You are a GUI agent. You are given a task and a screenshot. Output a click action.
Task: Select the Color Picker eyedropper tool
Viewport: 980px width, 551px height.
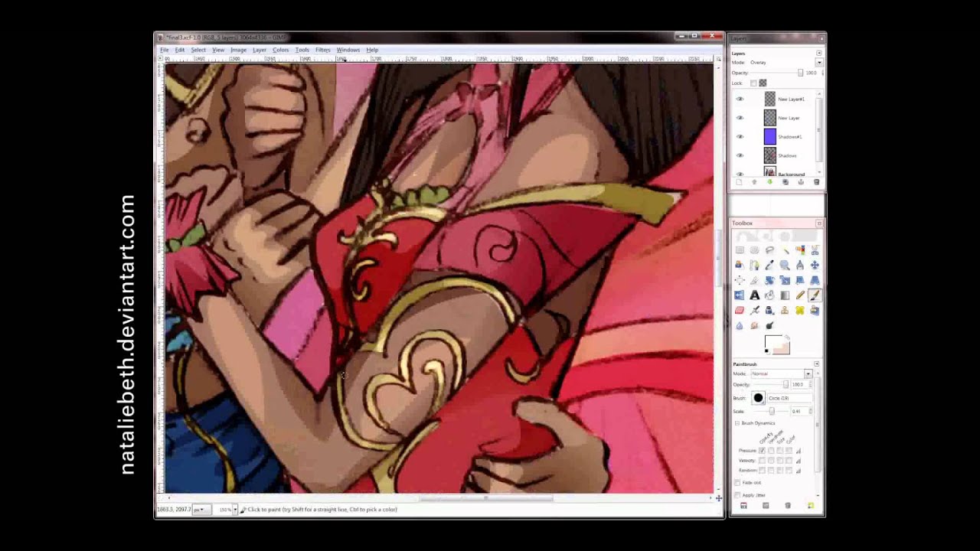(769, 265)
